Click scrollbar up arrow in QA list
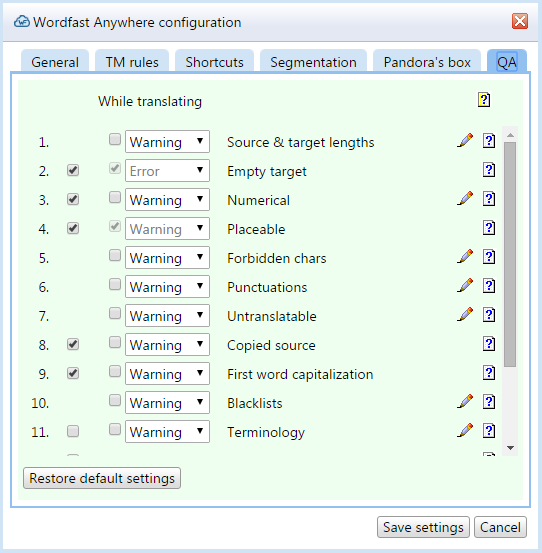Image resolution: width=542 pixels, height=553 pixels. point(510,135)
